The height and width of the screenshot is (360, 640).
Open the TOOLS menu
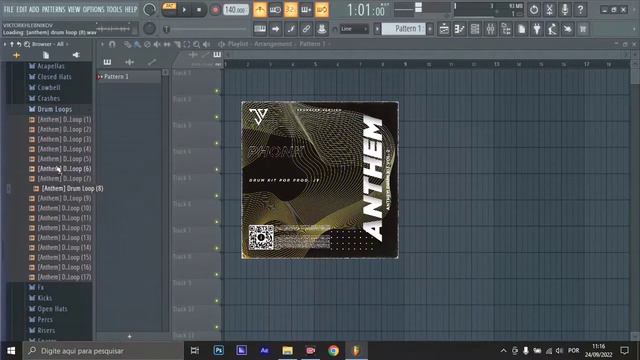(x=114, y=9)
